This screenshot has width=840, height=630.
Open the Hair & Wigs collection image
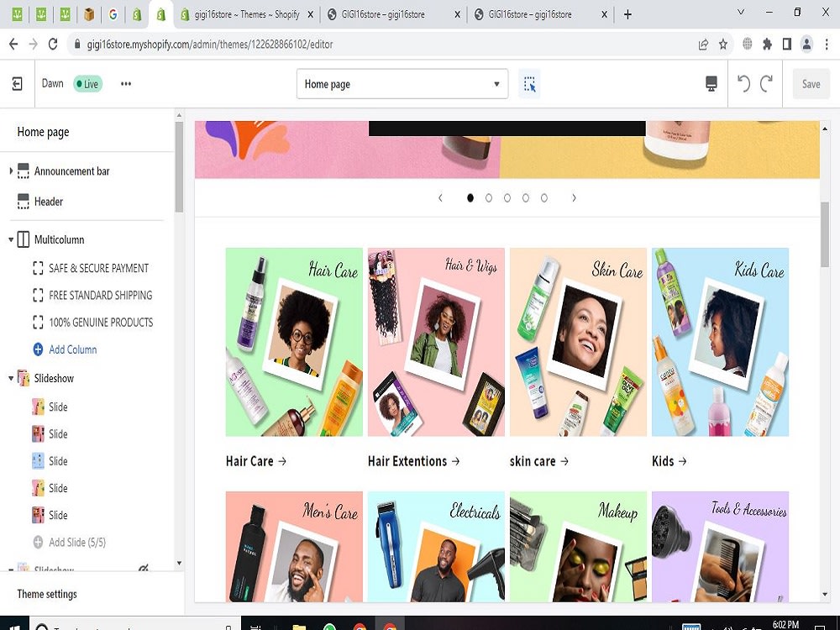pyautogui.click(x=436, y=342)
